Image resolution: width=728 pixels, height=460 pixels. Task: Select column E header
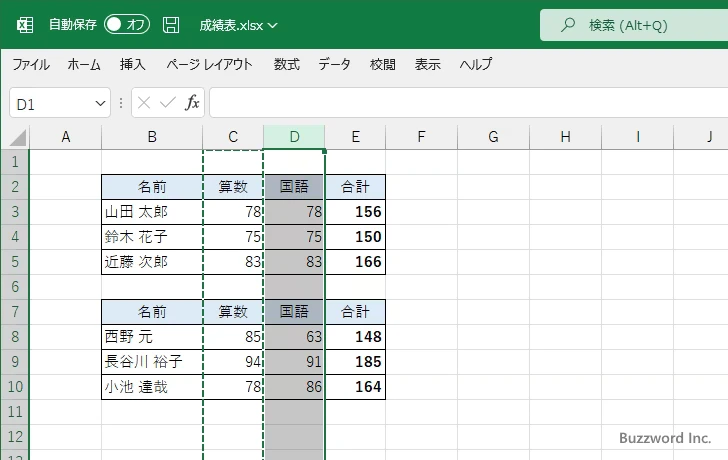point(355,137)
